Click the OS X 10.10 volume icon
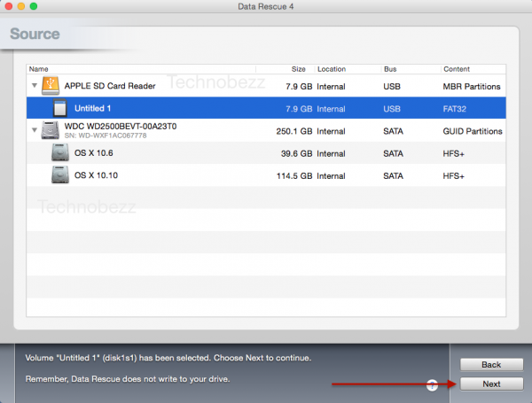Image resolution: width=532 pixels, height=403 pixels. [x=60, y=175]
